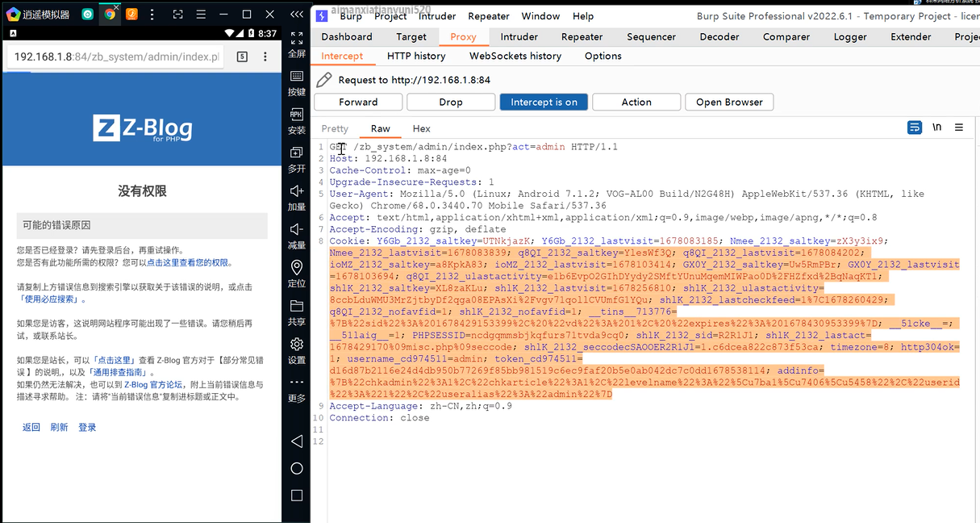Image resolution: width=980 pixels, height=523 pixels.
Task: Click the Drop button
Action: click(451, 102)
